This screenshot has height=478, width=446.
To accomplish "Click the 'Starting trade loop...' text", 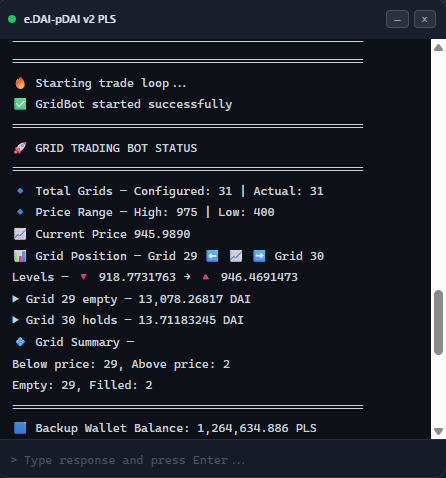I will tap(111, 83).
